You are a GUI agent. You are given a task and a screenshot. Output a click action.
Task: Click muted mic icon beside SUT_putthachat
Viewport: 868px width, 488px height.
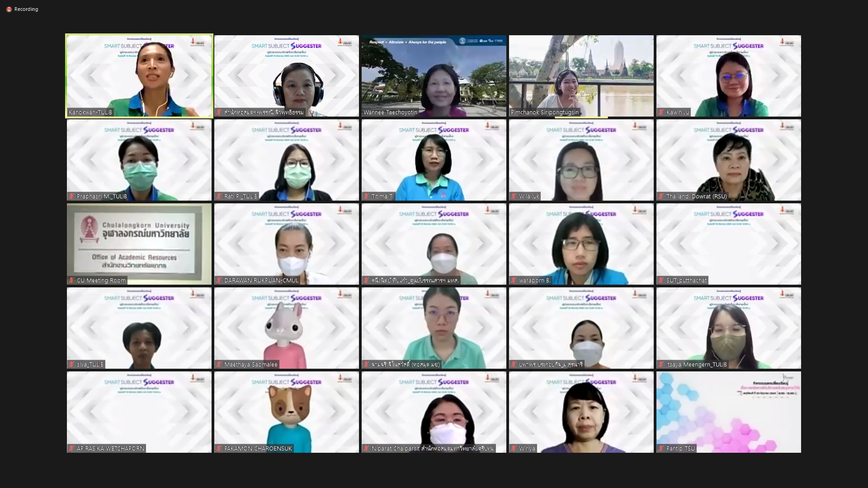coord(661,280)
